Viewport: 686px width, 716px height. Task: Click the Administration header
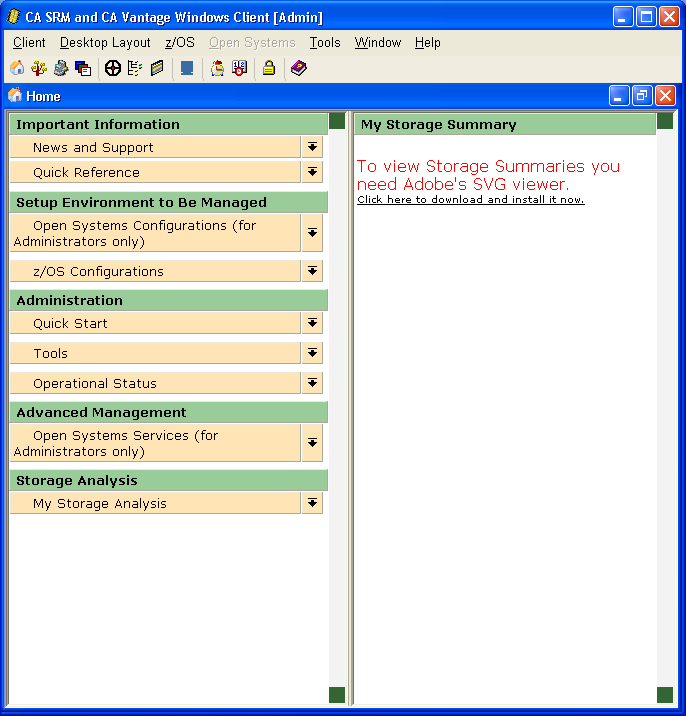169,300
